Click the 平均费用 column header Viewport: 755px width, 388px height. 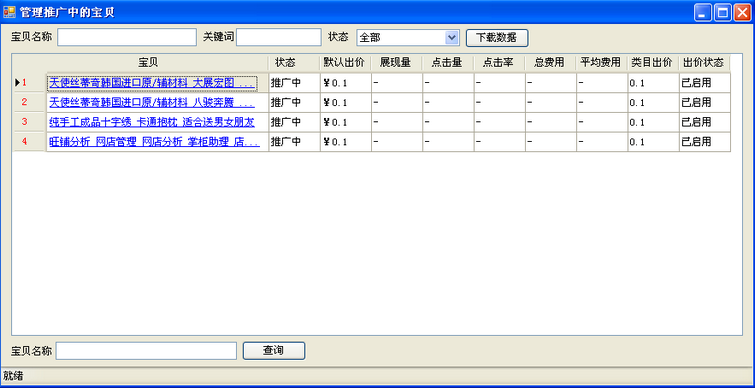pos(601,63)
